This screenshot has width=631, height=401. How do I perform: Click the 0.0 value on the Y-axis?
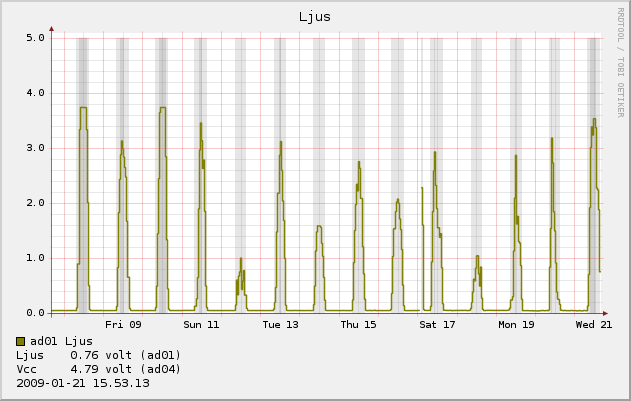pyautogui.click(x=35, y=313)
